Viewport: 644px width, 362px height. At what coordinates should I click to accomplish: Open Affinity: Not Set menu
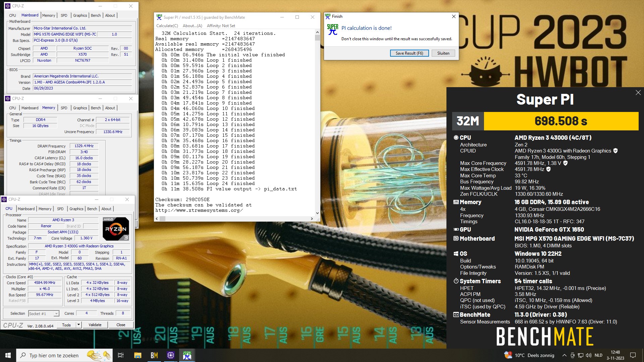click(x=221, y=26)
